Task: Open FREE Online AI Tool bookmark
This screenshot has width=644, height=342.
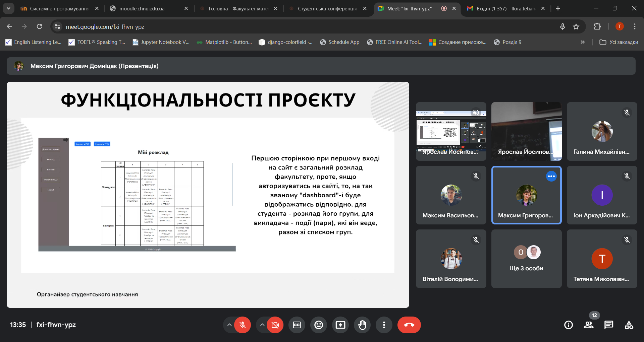Action: coord(395,42)
